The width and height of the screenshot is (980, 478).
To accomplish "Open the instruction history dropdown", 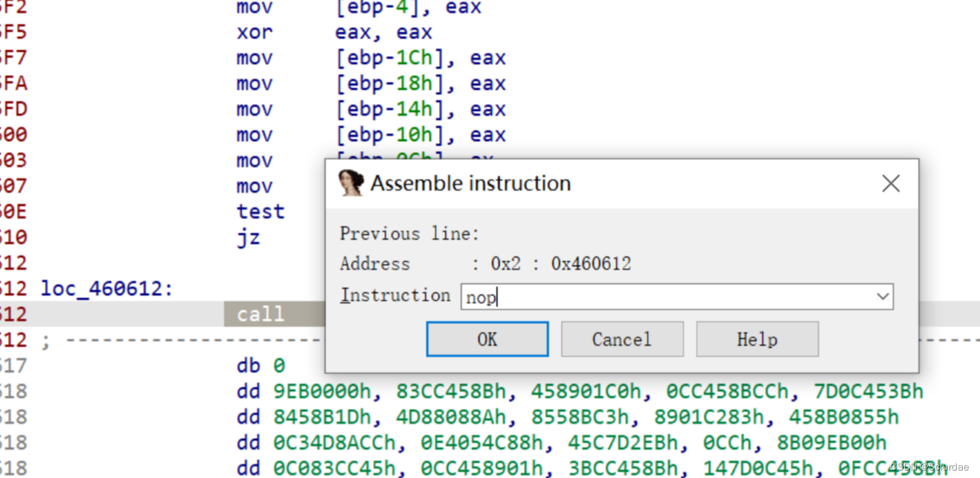I will (x=884, y=296).
